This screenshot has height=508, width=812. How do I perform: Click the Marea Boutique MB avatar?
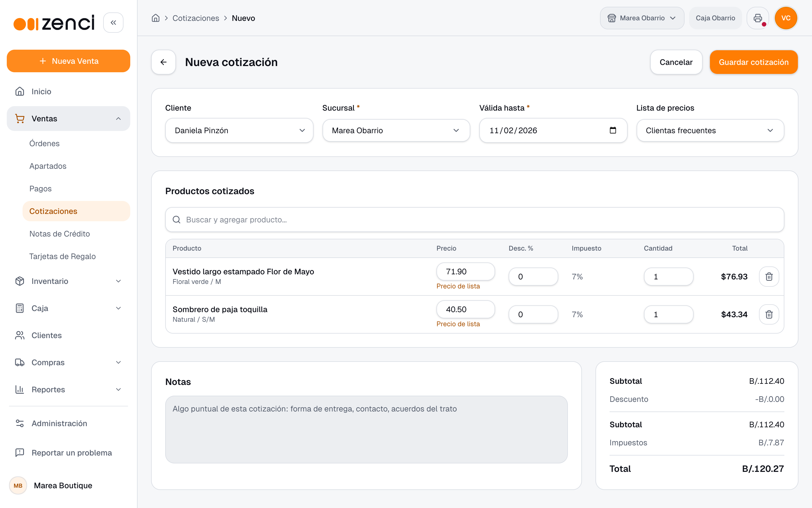(18, 485)
